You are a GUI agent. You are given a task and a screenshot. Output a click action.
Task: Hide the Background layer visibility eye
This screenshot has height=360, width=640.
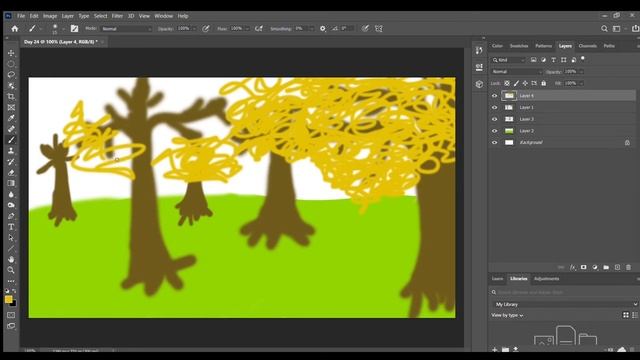[x=495, y=142]
